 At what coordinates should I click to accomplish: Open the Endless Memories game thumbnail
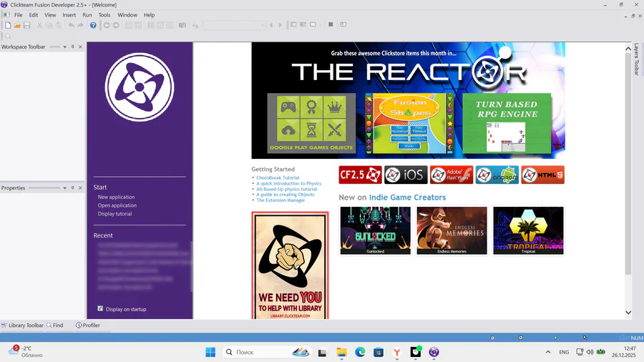(452, 230)
